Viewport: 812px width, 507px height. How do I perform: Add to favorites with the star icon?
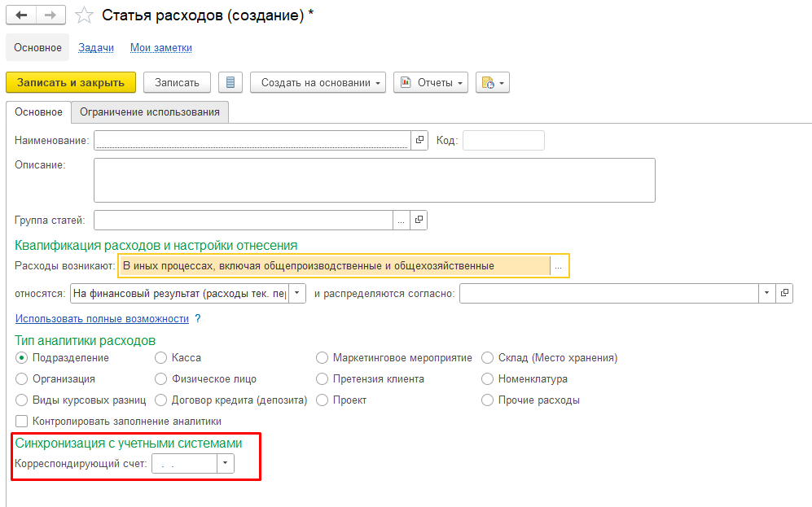click(84, 15)
